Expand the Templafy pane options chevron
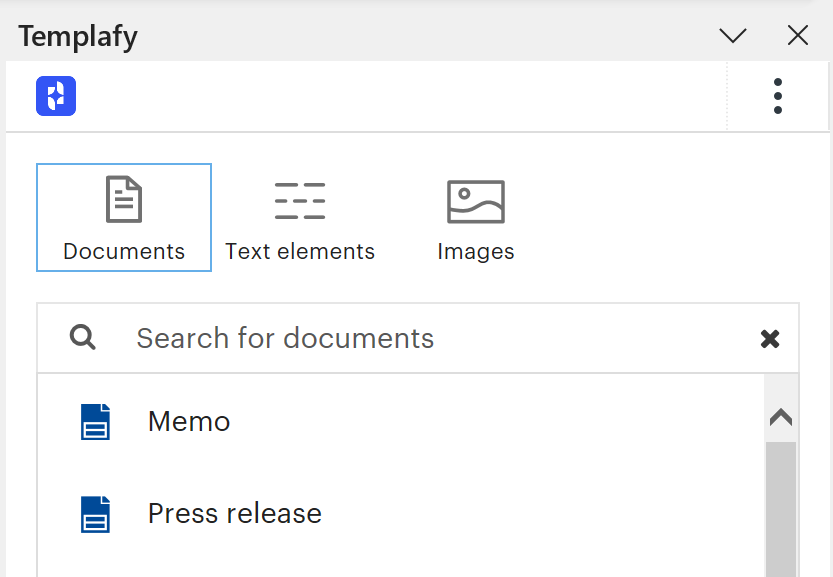This screenshot has height=577, width=833. pyautogui.click(x=733, y=36)
